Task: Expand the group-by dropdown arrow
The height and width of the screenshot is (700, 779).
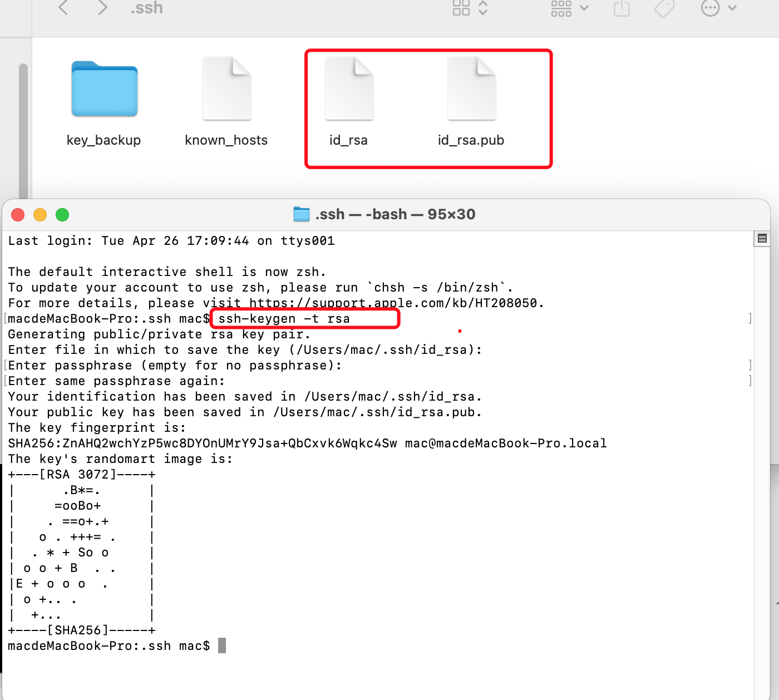Action: (584, 8)
